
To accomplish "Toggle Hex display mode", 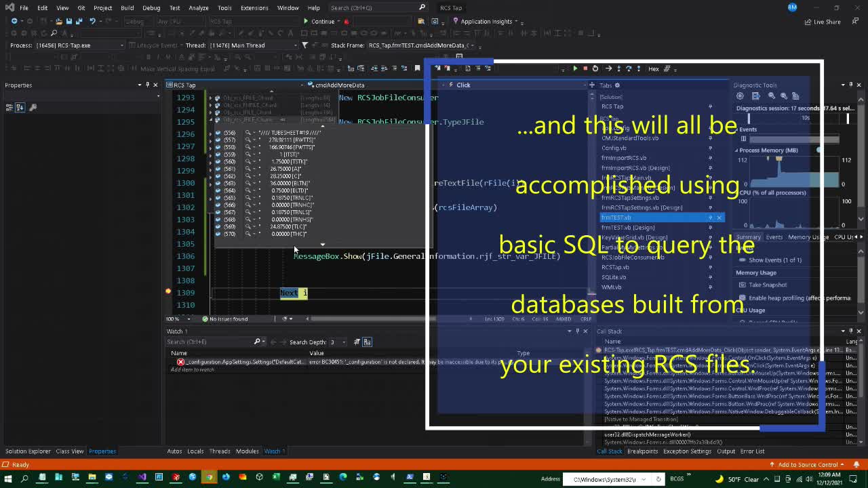I will click(x=653, y=68).
